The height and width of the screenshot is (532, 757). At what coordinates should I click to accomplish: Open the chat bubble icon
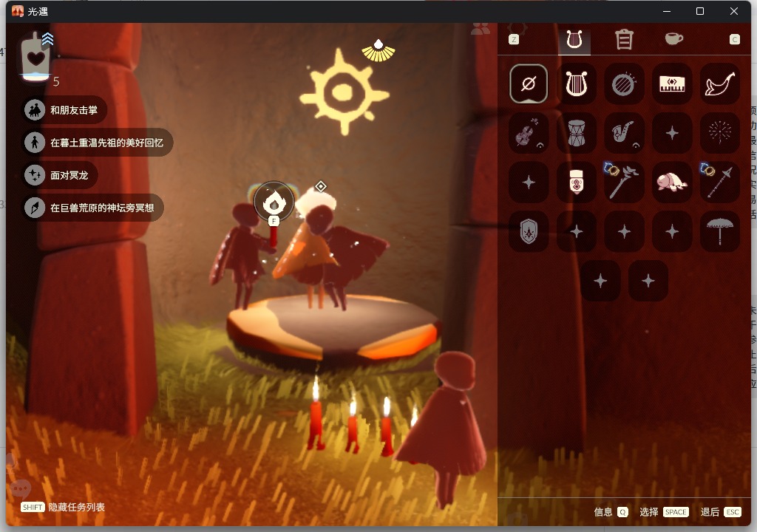point(20,490)
